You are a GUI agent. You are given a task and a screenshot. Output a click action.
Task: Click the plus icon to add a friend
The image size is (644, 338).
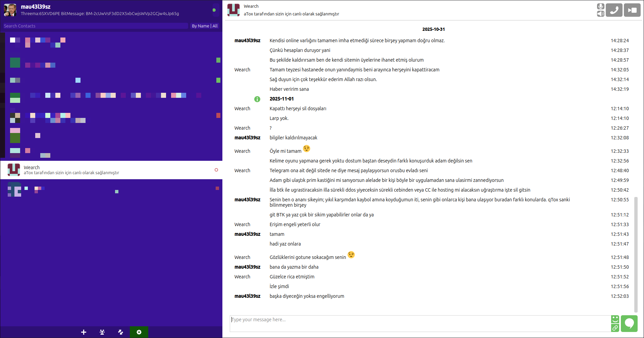pyautogui.click(x=84, y=332)
